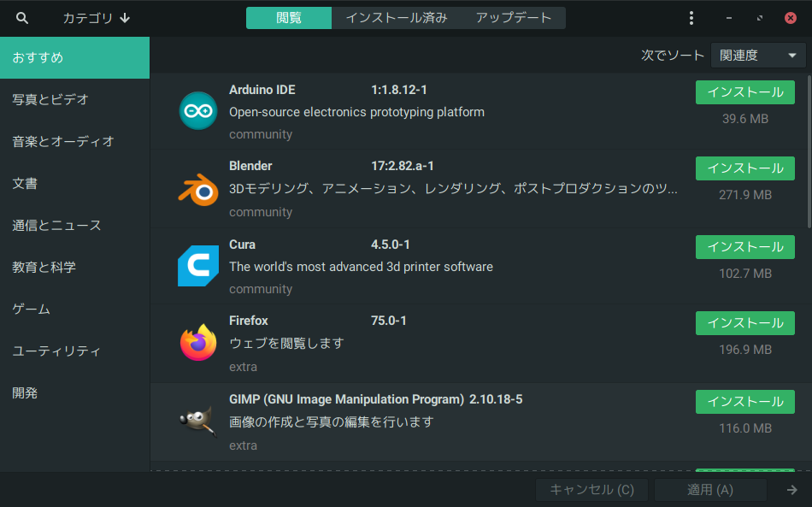Image resolution: width=812 pixels, height=507 pixels.
Task: Click the 102.7 MB size label
Action: [x=744, y=274]
